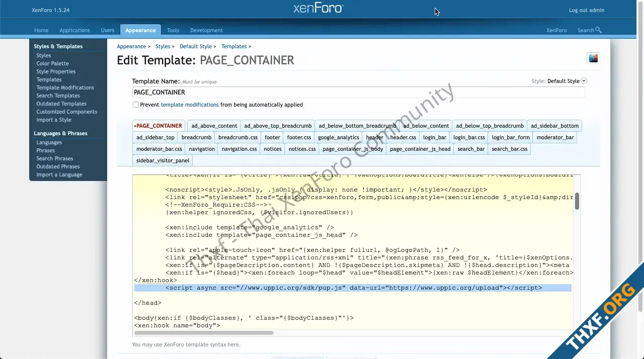Click the code editor vertical scrollbar
Viewport: 644px width, 359px height.
pos(577,201)
